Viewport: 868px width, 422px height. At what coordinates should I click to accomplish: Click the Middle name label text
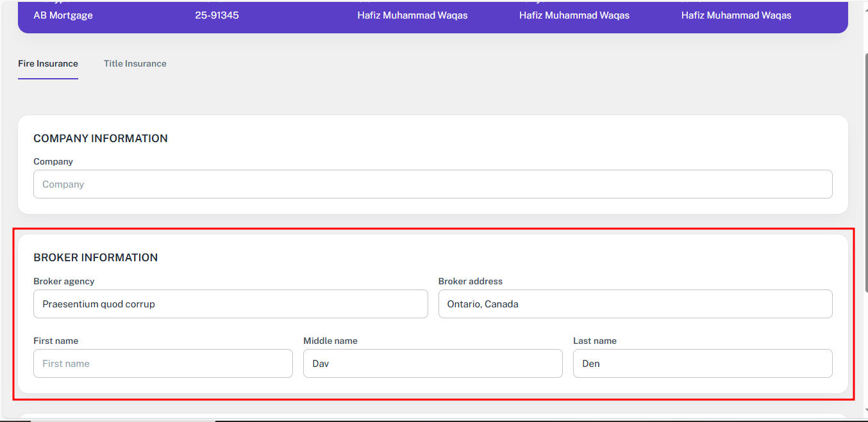pyautogui.click(x=330, y=341)
